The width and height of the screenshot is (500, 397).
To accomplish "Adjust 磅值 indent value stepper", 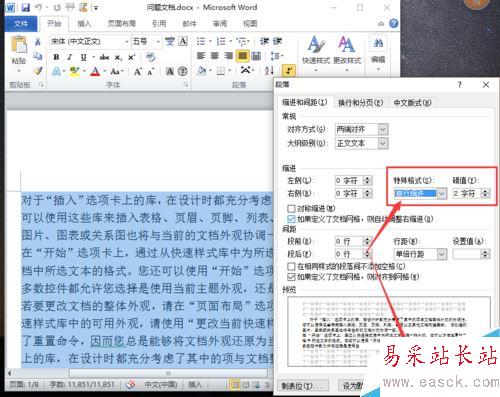I will pos(485,193).
